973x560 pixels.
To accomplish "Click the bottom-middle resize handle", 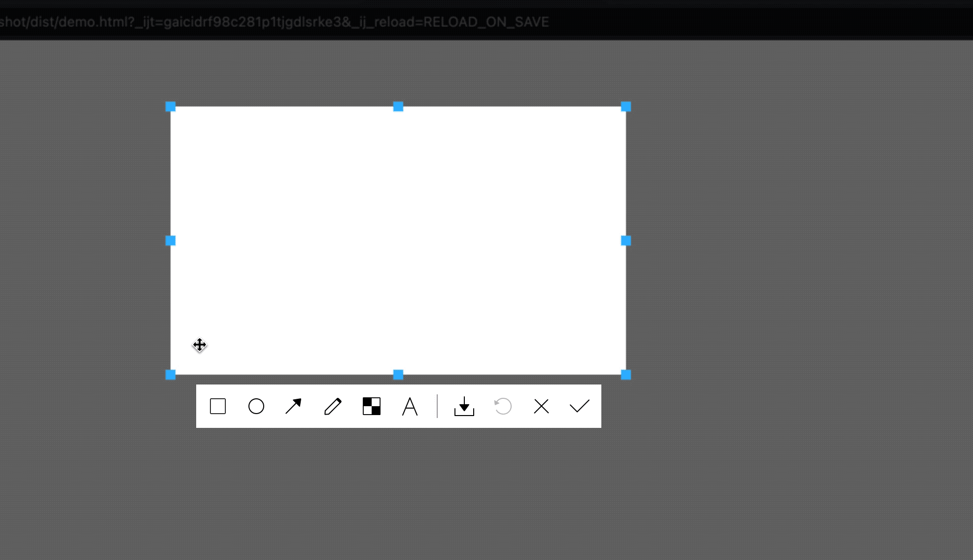I will coord(398,375).
